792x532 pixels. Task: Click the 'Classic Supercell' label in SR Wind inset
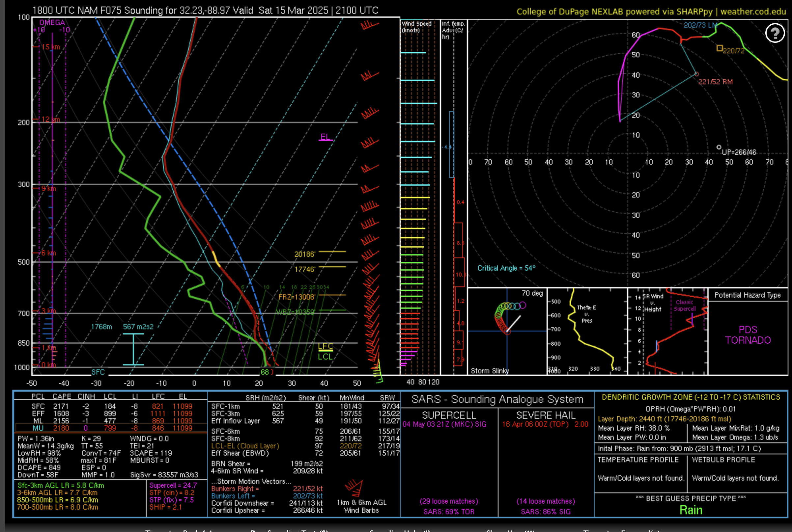coord(685,306)
